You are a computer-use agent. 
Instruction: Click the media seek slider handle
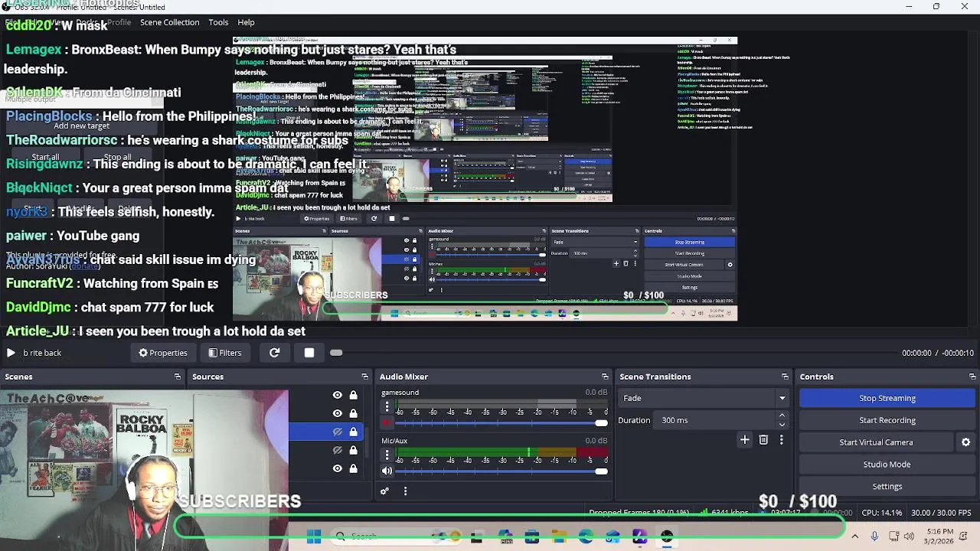pyautogui.click(x=336, y=353)
